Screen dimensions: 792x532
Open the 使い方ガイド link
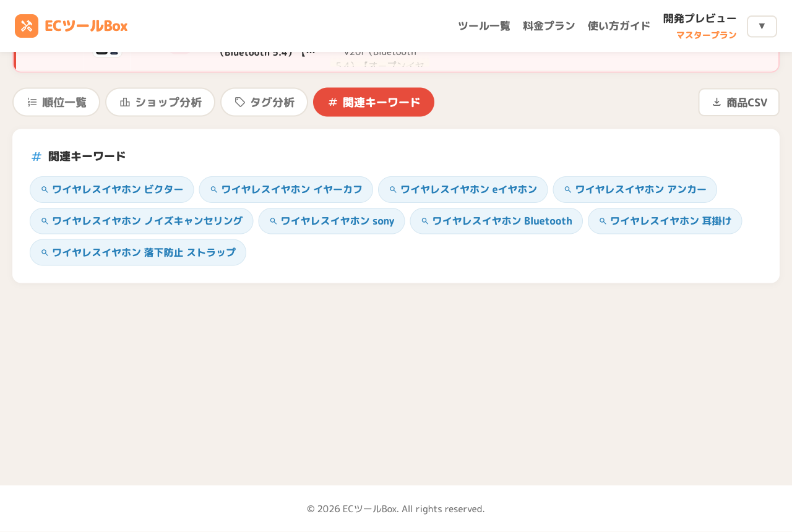tap(619, 26)
